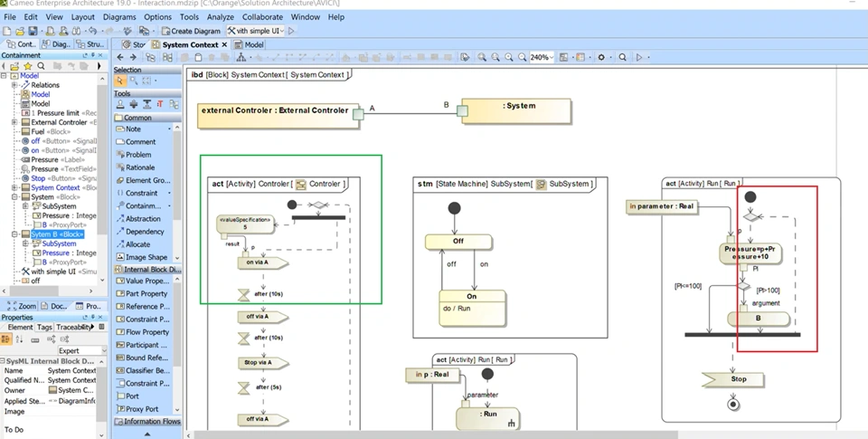The image size is (868, 439).
Task: Choose the Dependency palette tool
Action: [x=142, y=232]
